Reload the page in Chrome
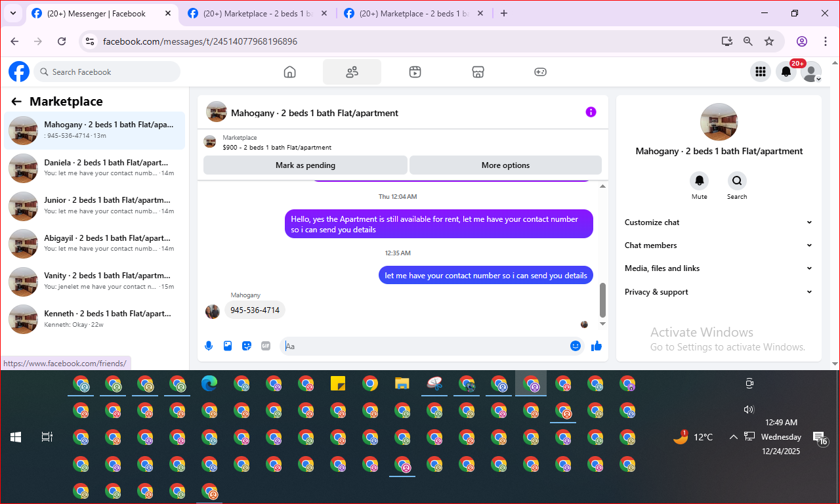The height and width of the screenshot is (504, 840). [x=62, y=41]
